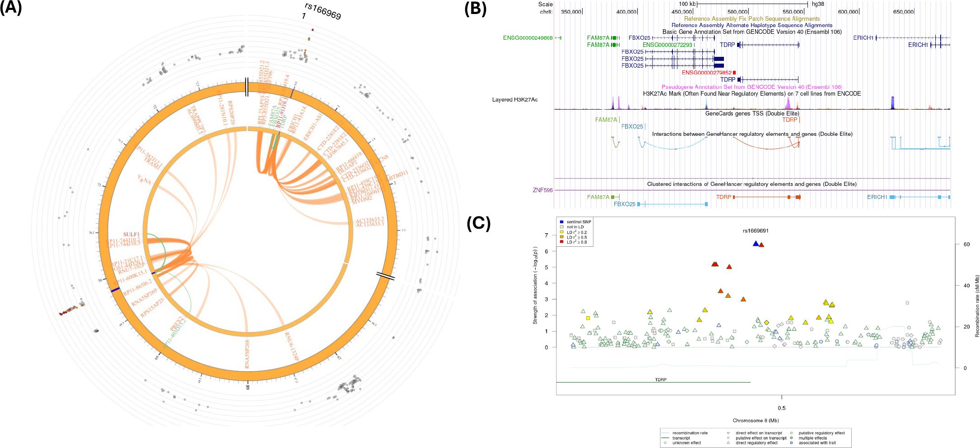Click the lone yellow square data point

tap(588, 318)
